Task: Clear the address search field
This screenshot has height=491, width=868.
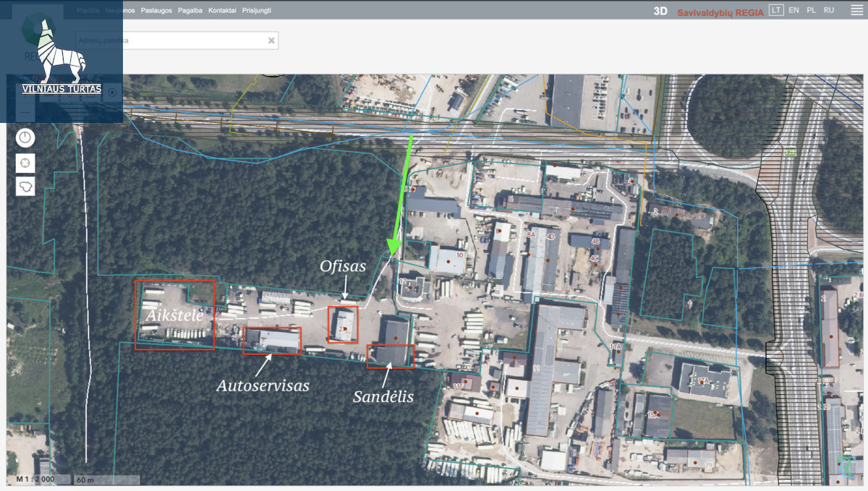Action: (271, 40)
